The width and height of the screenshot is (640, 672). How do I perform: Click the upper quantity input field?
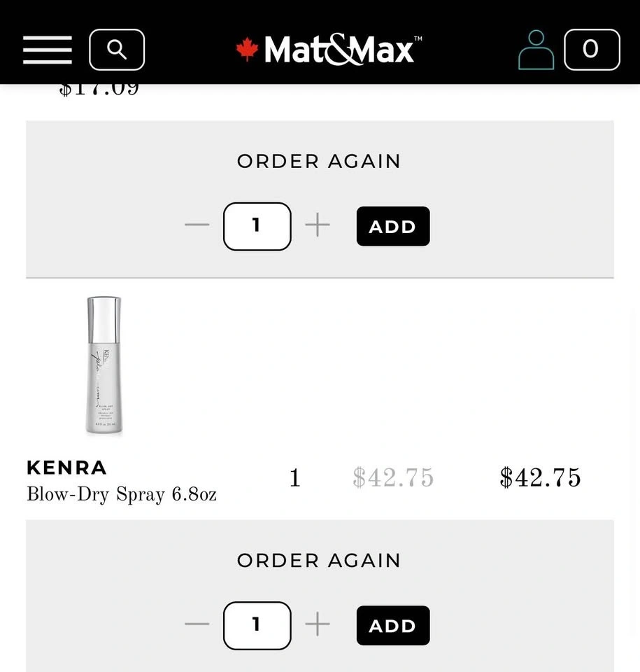click(x=257, y=226)
